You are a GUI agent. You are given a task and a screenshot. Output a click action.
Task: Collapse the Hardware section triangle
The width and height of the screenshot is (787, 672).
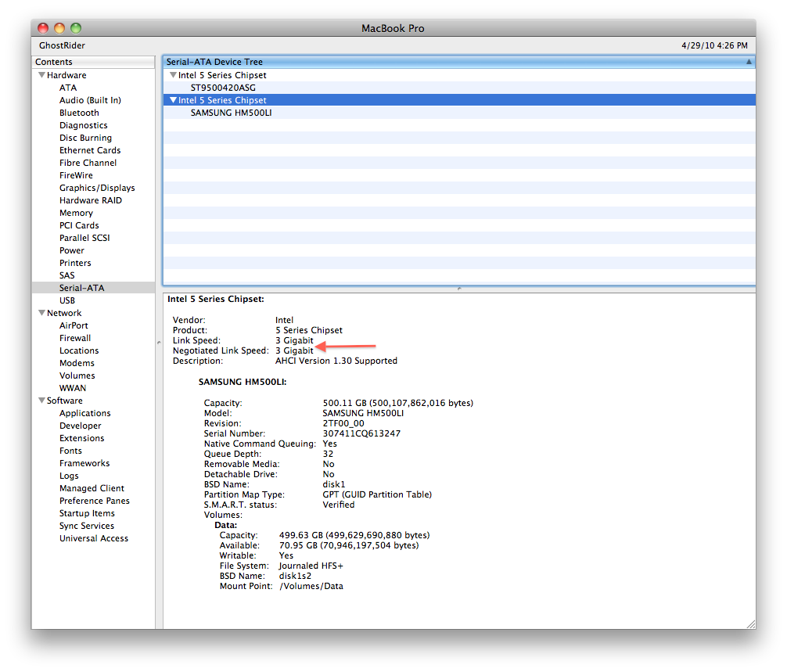41,75
